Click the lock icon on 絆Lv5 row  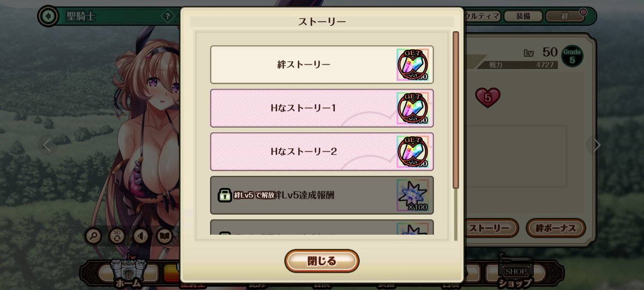[x=225, y=195]
